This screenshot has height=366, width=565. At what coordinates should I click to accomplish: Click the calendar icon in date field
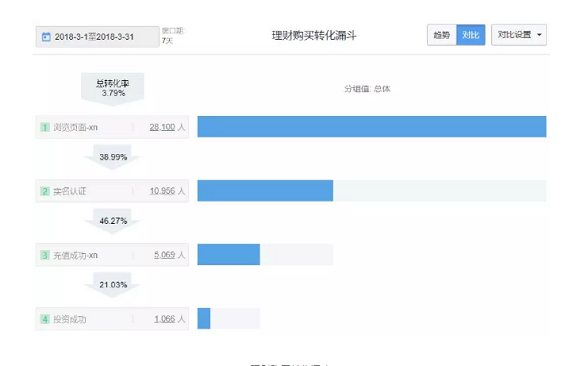(x=46, y=37)
